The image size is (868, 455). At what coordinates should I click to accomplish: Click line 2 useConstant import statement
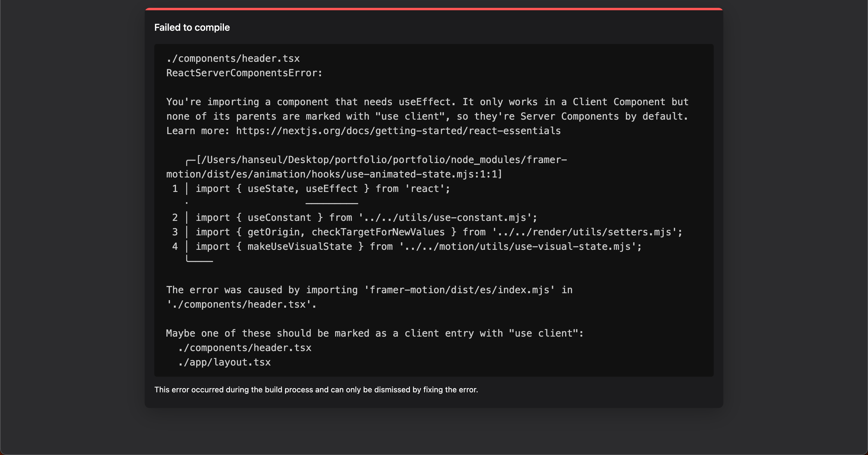[366, 218]
